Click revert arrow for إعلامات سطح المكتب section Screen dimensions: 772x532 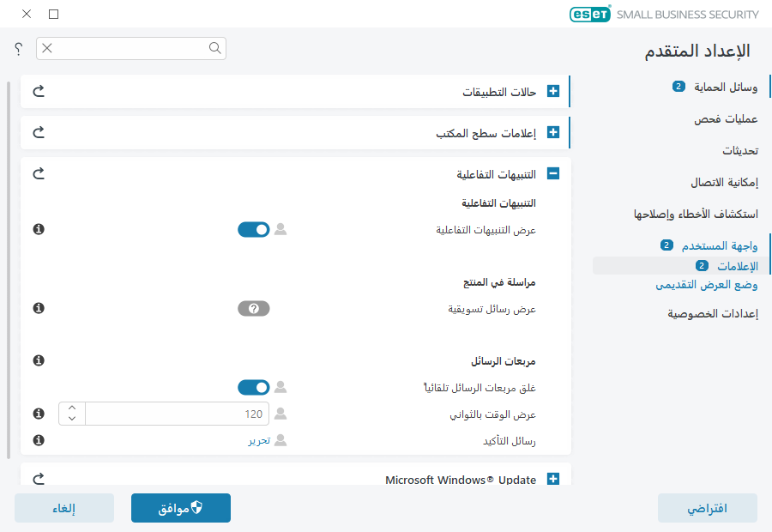coord(39,132)
